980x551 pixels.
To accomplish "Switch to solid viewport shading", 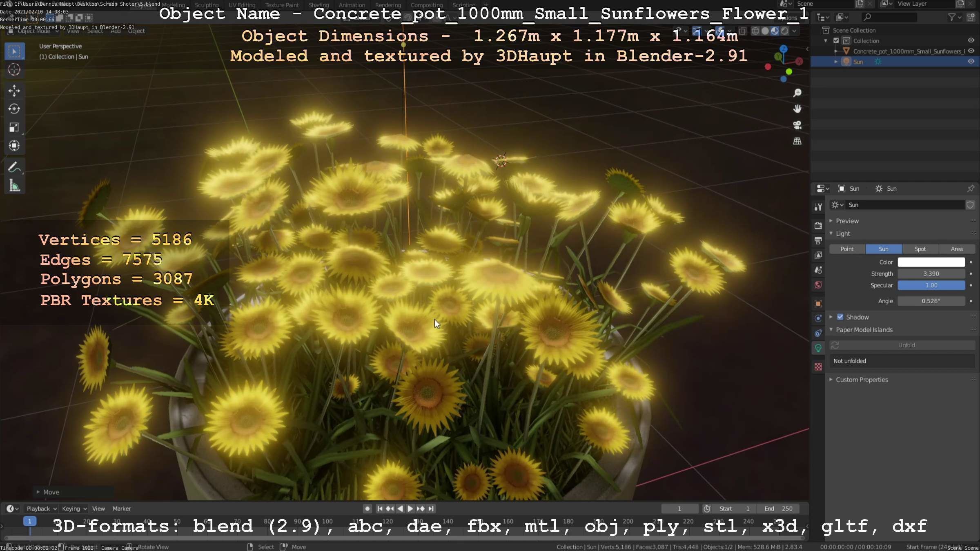I will click(x=765, y=31).
